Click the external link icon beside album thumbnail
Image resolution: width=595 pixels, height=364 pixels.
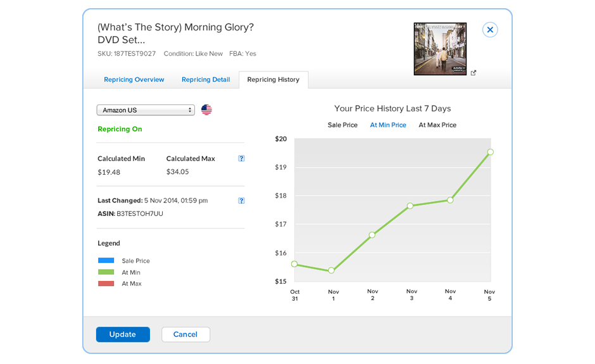(473, 73)
